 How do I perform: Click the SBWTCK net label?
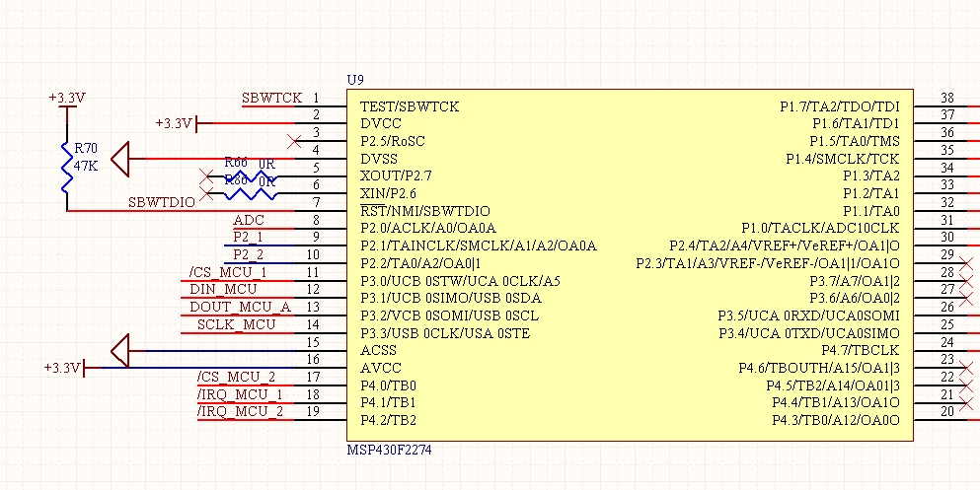(x=271, y=98)
